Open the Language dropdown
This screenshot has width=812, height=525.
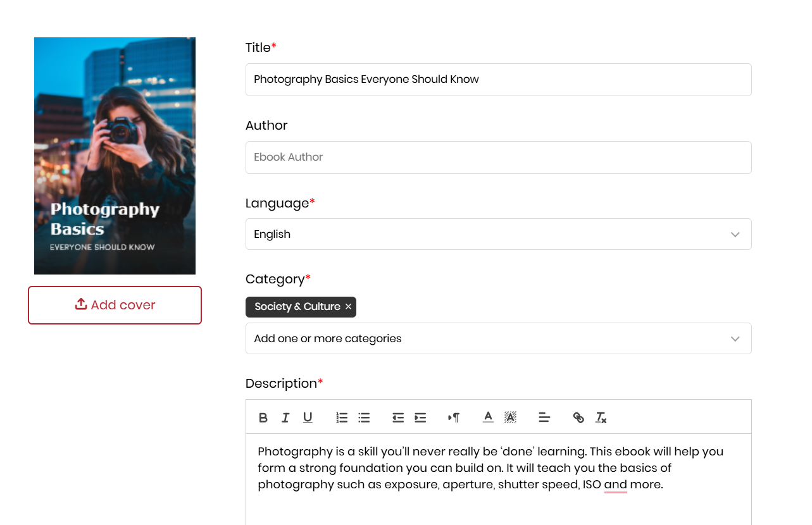pos(499,234)
